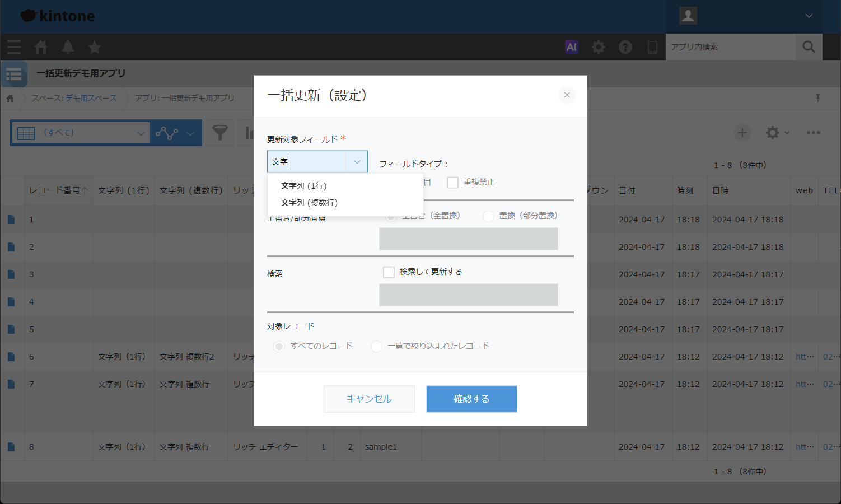
Task: Open the help question mark icon
Action: [625, 47]
